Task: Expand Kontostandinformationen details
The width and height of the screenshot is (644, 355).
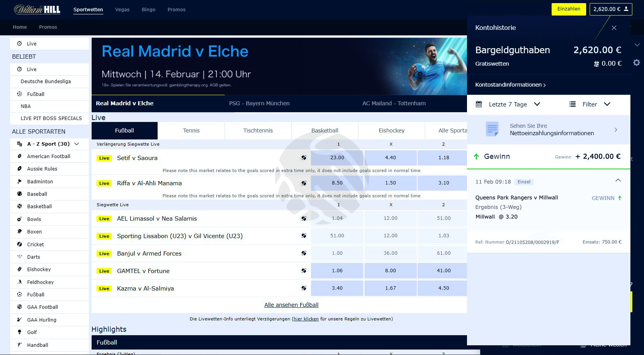Action: point(510,85)
